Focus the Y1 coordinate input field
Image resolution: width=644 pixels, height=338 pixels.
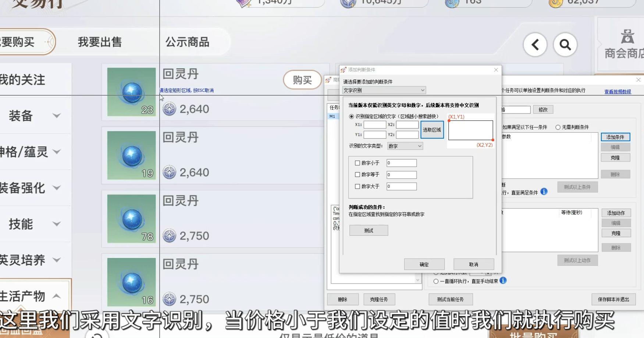375,135
